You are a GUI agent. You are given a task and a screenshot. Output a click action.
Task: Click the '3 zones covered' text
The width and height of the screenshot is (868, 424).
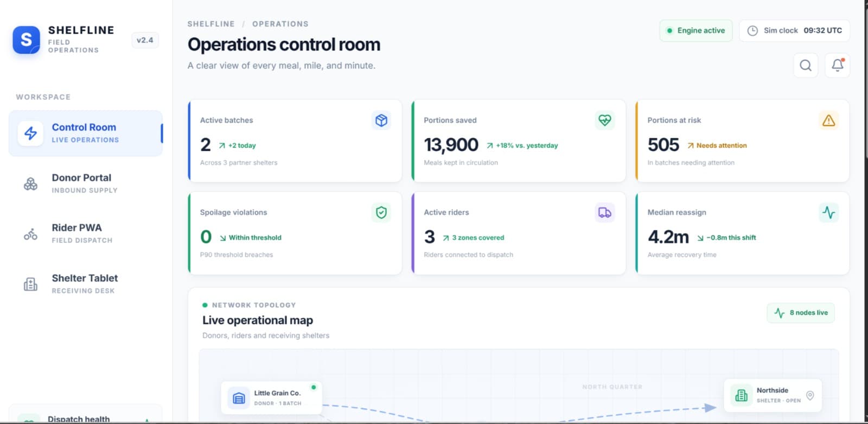[x=478, y=238]
